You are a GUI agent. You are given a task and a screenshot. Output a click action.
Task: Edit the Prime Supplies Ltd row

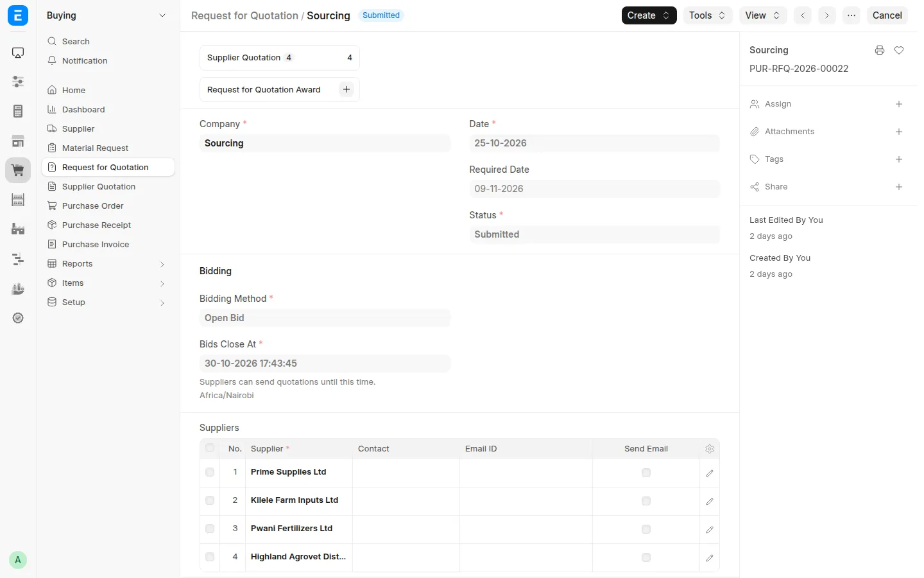710,473
